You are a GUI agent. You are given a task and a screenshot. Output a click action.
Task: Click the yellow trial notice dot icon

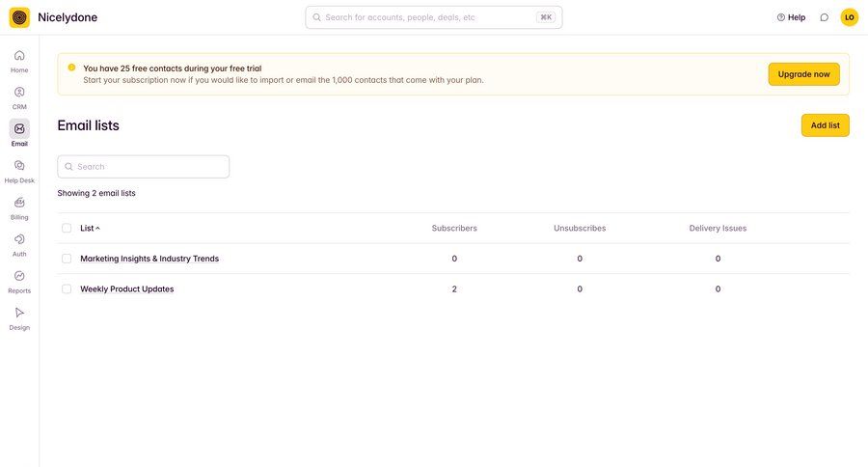tap(71, 68)
